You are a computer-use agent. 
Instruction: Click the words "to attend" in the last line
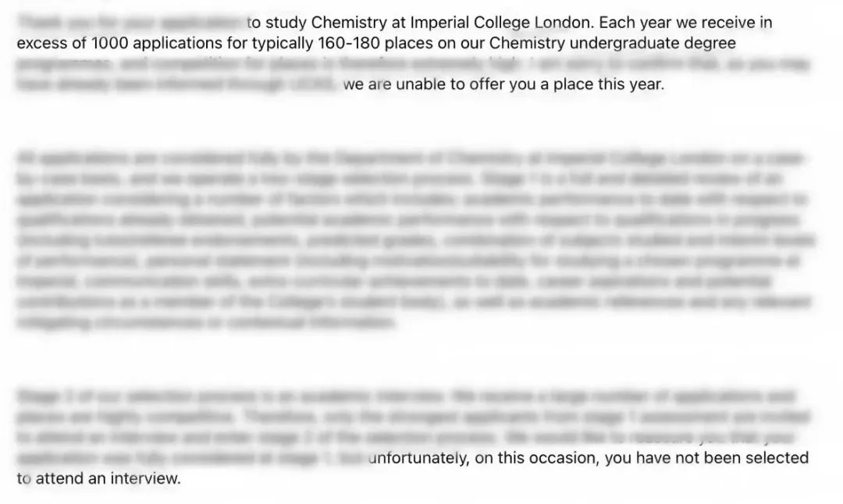click(50, 478)
